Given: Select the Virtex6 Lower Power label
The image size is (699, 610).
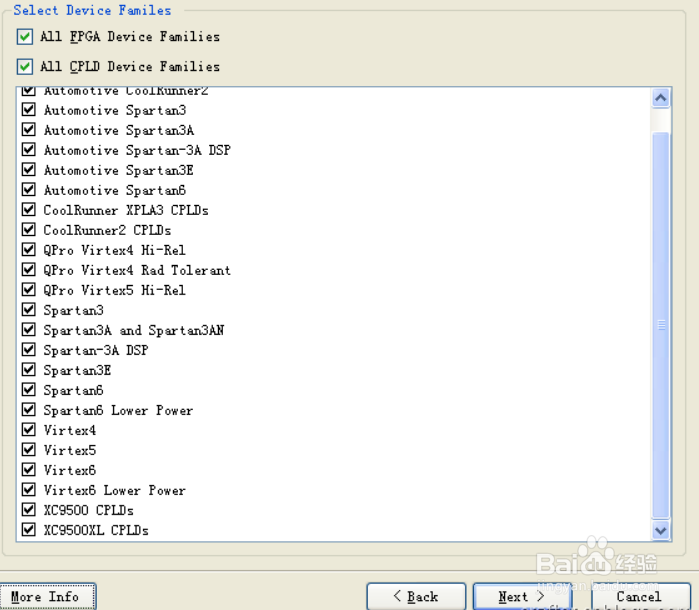Looking at the screenshot, I should tap(115, 490).
